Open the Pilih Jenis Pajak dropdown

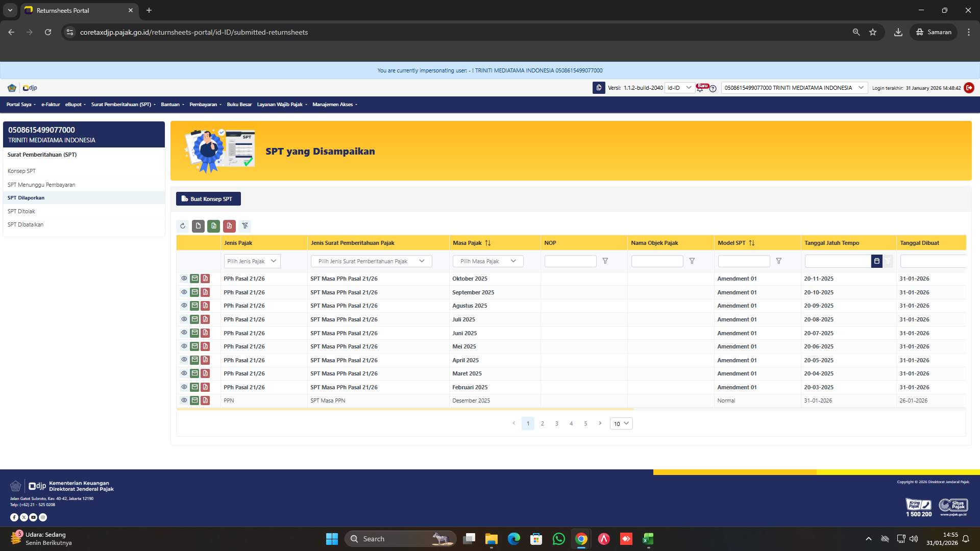click(x=252, y=261)
